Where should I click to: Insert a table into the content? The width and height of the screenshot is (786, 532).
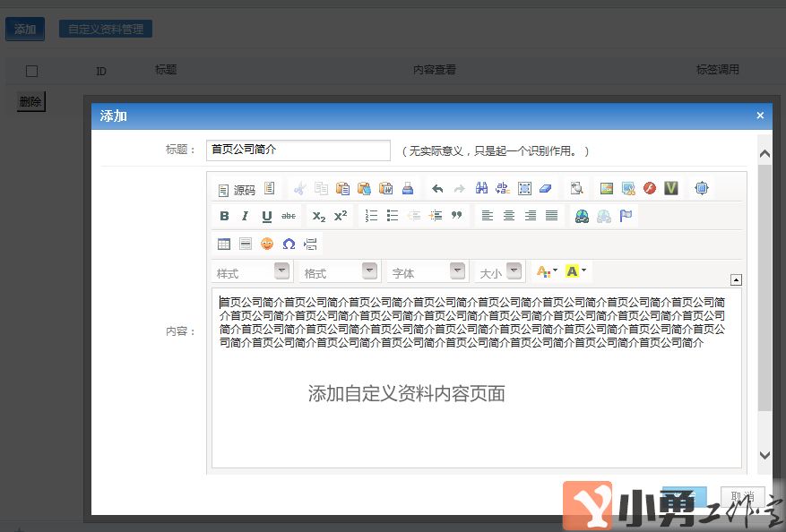(224, 244)
